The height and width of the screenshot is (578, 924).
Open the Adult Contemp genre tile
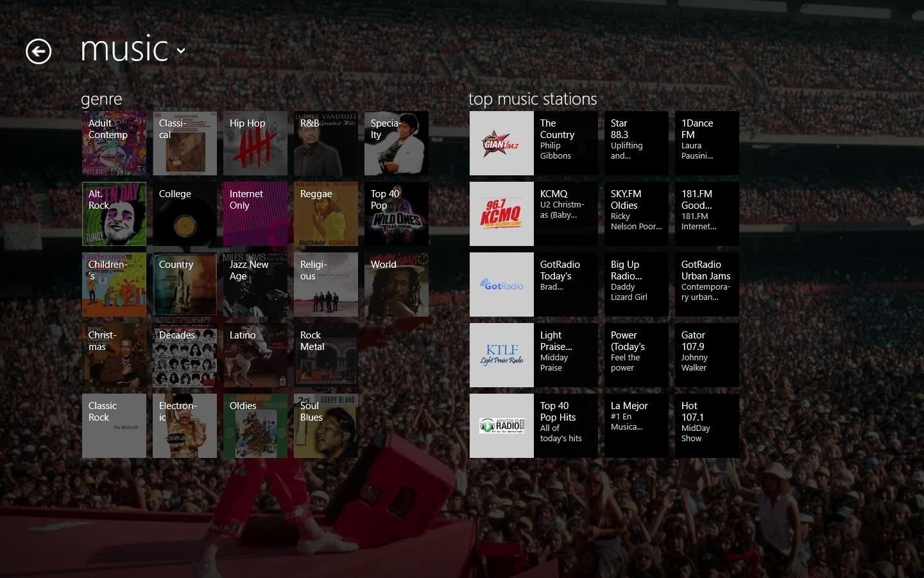coord(114,143)
